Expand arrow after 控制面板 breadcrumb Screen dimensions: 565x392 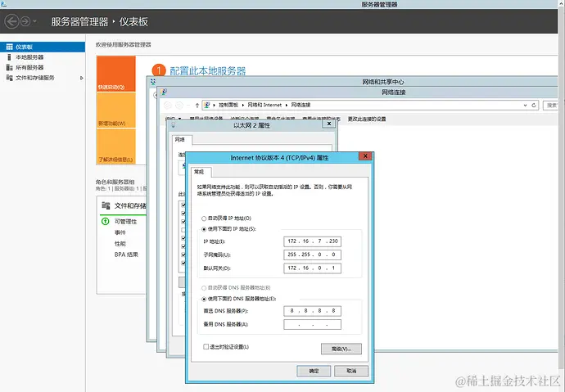click(x=243, y=105)
